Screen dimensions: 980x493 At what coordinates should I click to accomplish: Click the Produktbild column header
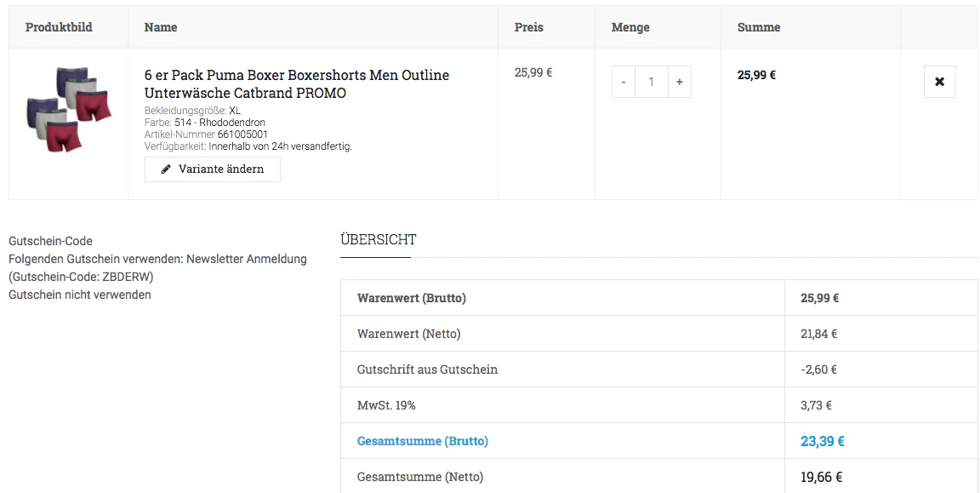point(59,27)
